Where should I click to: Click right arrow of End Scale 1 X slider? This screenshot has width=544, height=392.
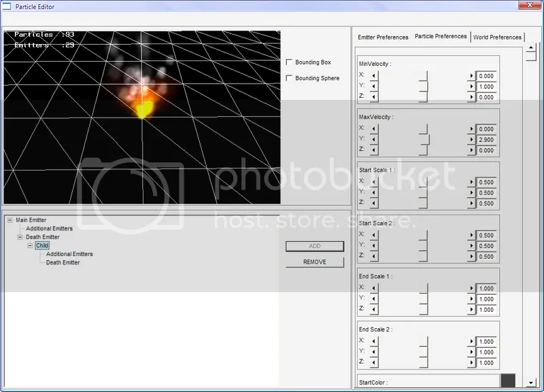pyautogui.click(x=471, y=288)
